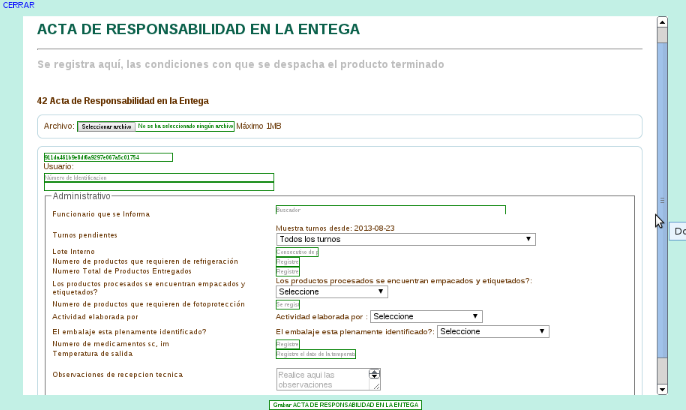Expand the empacados y etiquetados dropdown
Screen dimensions: 686x410
point(331,292)
